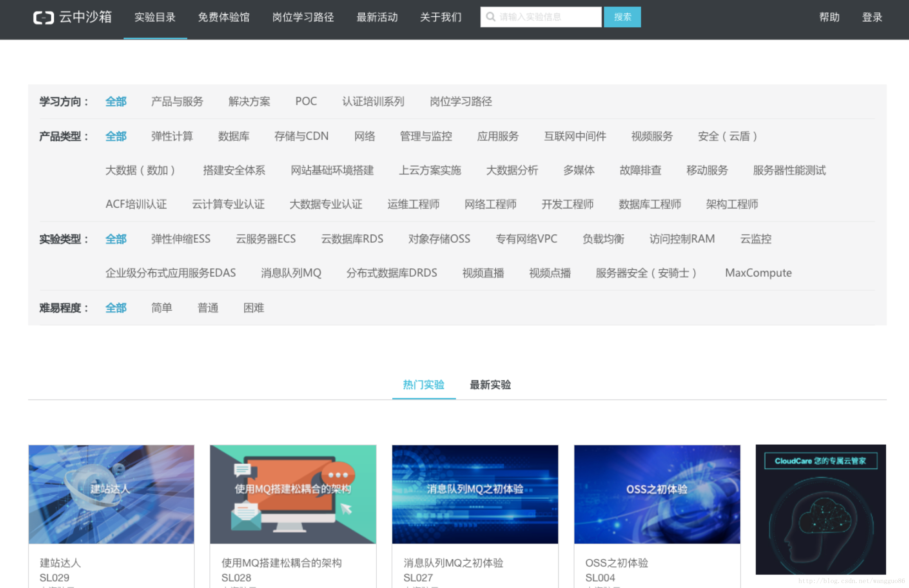Pick the 移动服务 filter
This screenshot has height=588, width=909.
(708, 170)
